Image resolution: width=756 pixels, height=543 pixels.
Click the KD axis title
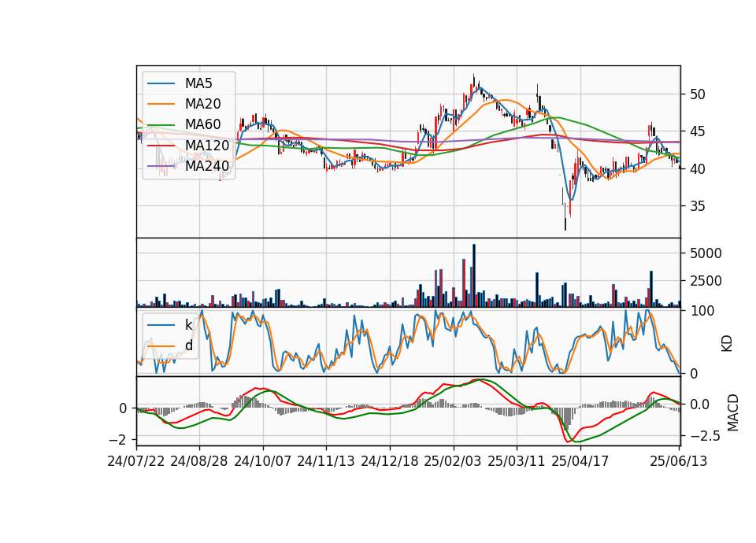(727, 344)
